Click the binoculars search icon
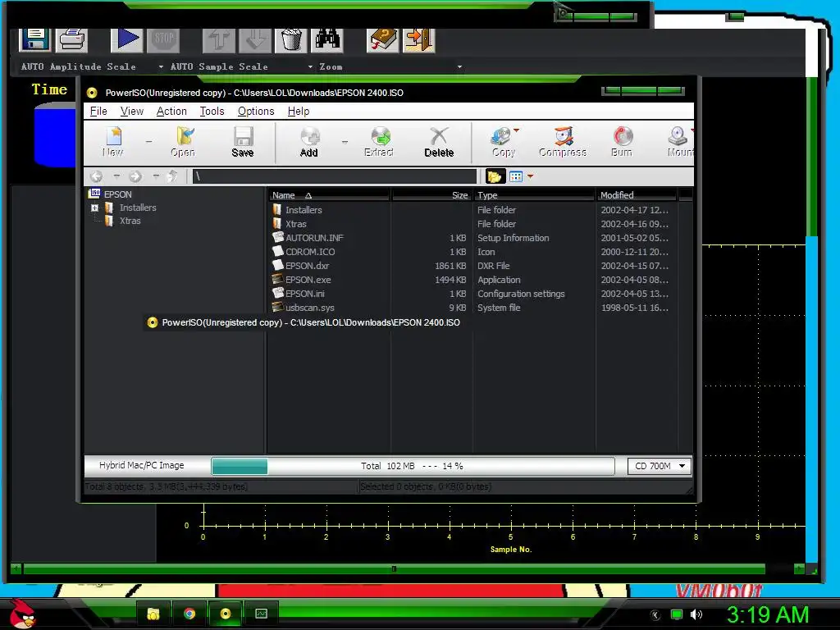This screenshot has width=840, height=630. tap(327, 39)
